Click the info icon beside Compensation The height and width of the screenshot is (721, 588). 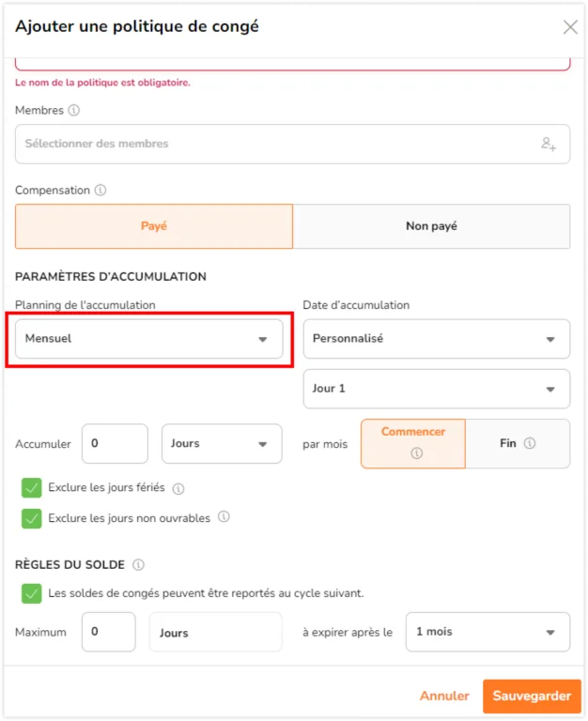(101, 190)
